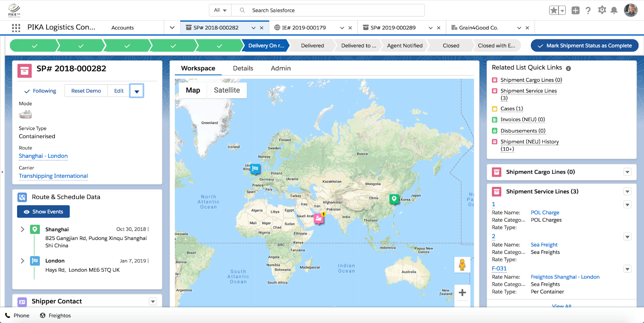
Task: Open the Freightos utility in footer
Action: (x=56, y=316)
